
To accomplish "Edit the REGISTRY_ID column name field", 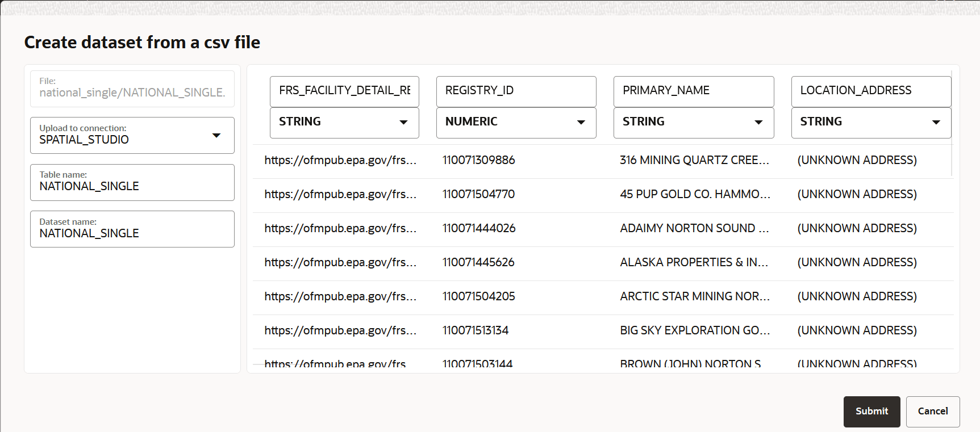I will tap(516, 91).
